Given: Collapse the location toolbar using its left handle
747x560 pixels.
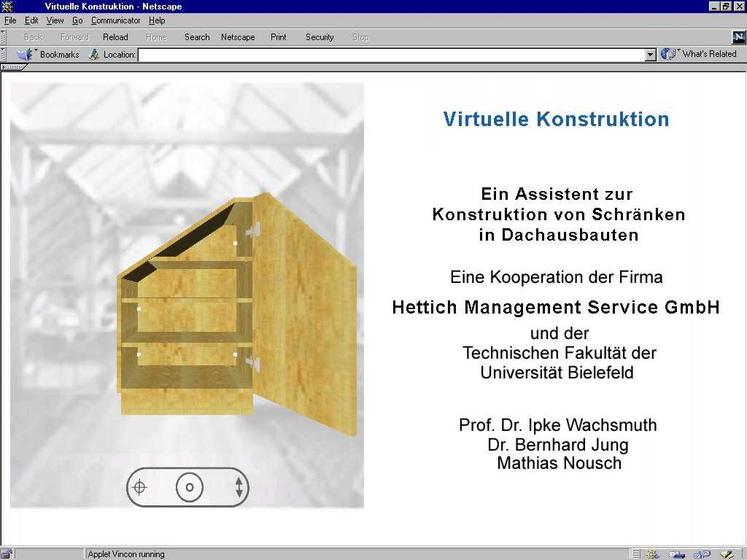Looking at the screenshot, I should pos(3,54).
